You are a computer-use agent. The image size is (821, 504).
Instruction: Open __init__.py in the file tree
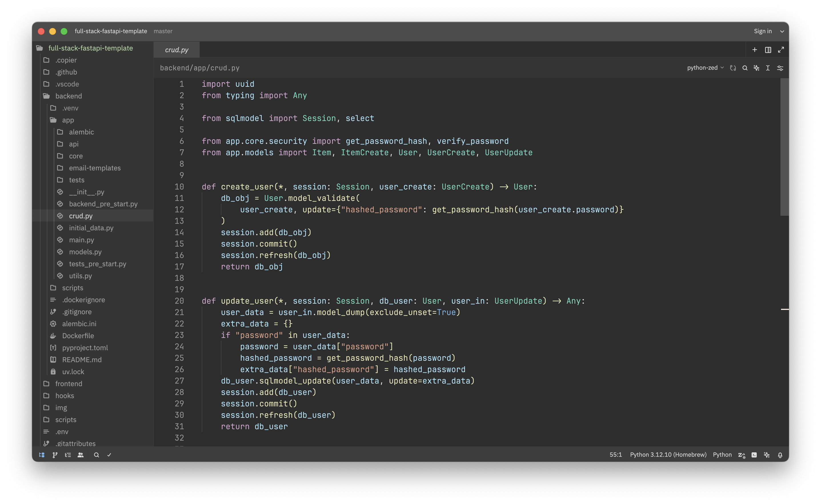pyautogui.click(x=93, y=192)
